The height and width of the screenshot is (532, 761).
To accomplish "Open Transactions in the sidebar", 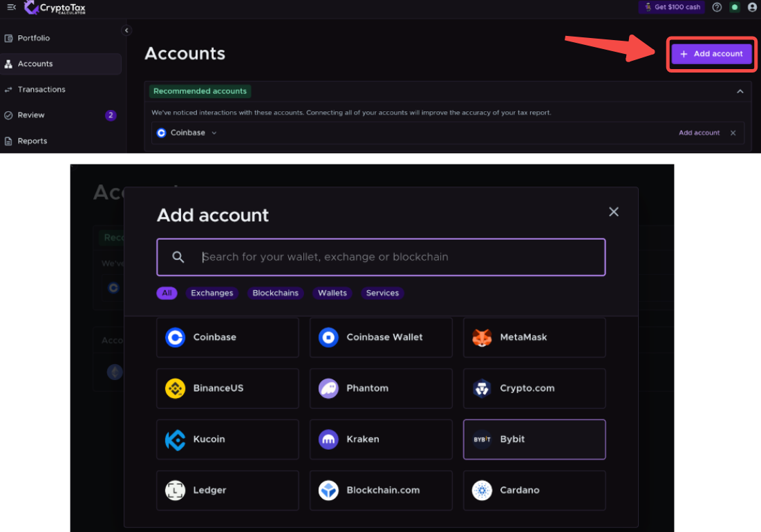I will (x=41, y=89).
